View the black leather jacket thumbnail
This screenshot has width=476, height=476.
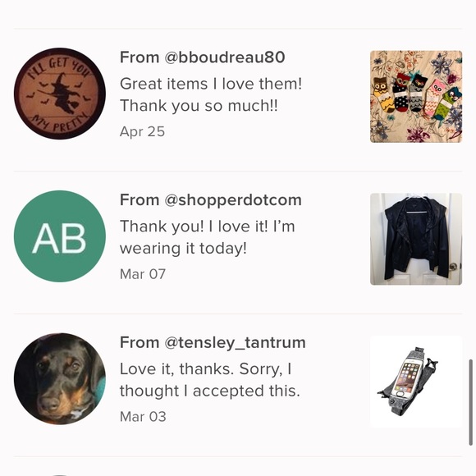click(416, 239)
